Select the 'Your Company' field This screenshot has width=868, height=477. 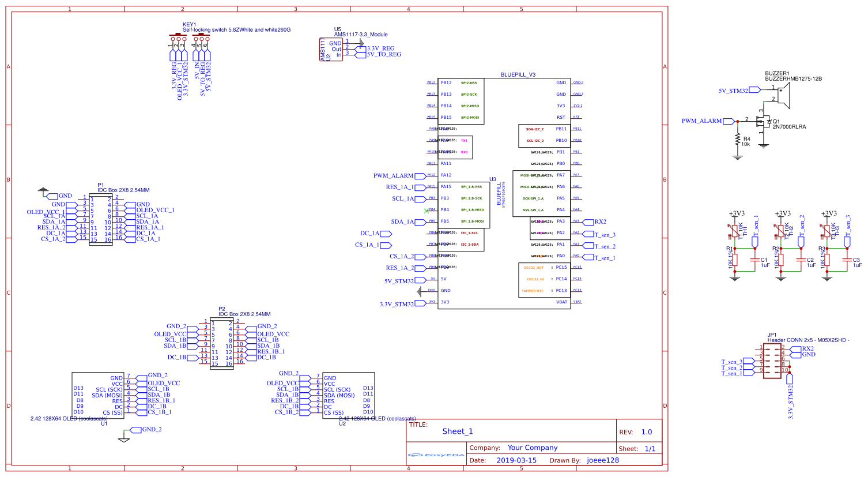[533, 448]
